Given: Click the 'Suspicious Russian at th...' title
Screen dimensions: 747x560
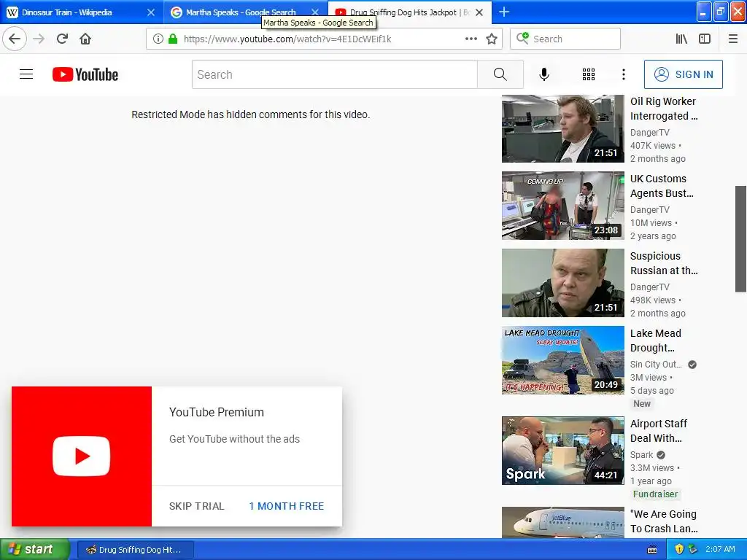Looking at the screenshot, I should pyautogui.click(x=664, y=263).
